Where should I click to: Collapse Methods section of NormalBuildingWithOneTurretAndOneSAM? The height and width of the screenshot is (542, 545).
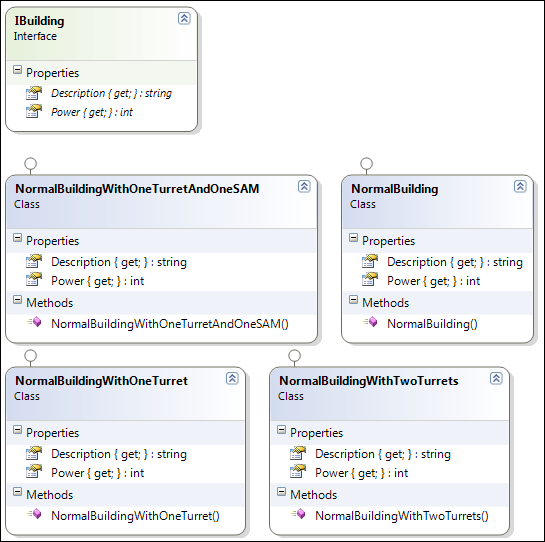(x=17, y=300)
